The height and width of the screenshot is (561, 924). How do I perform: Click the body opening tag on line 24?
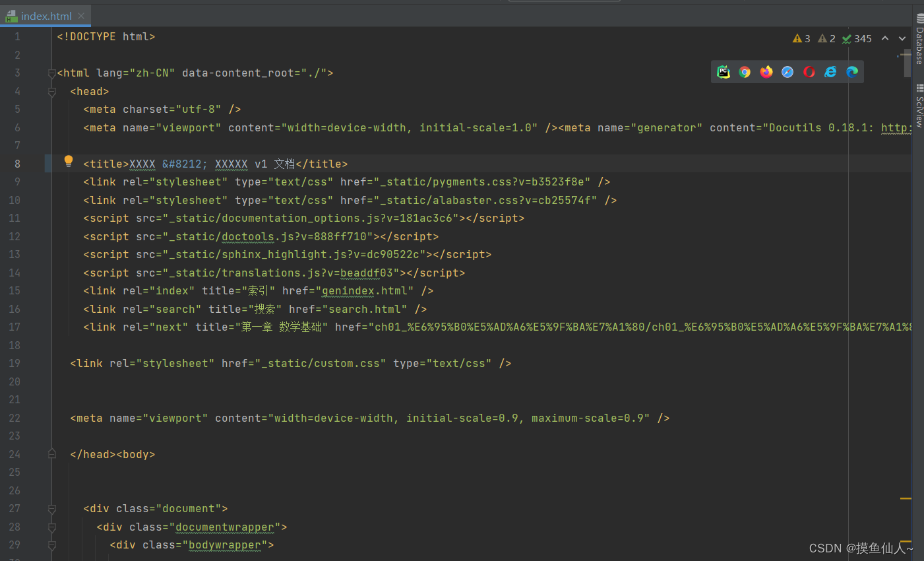pyautogui.click(x=136, y=454)
